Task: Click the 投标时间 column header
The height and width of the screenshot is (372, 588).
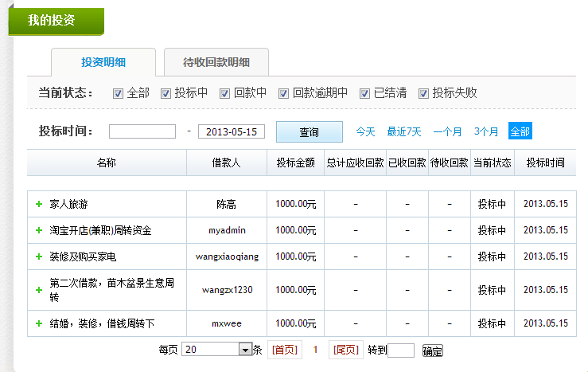Action: pos(545,163)
